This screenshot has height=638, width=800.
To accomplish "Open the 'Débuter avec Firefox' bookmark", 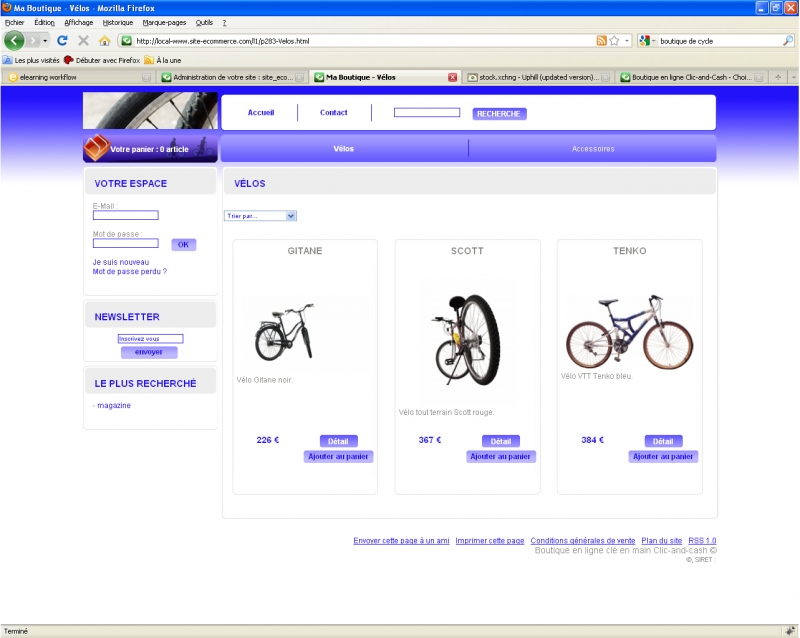I will click(x=102, y=60).
